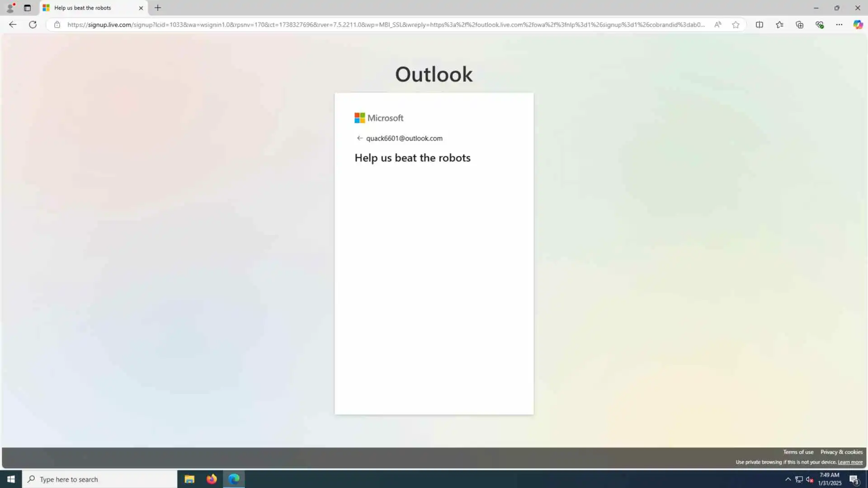Open Split screen view icon
The image size is (868, 488).
click(x=759, y=25)
